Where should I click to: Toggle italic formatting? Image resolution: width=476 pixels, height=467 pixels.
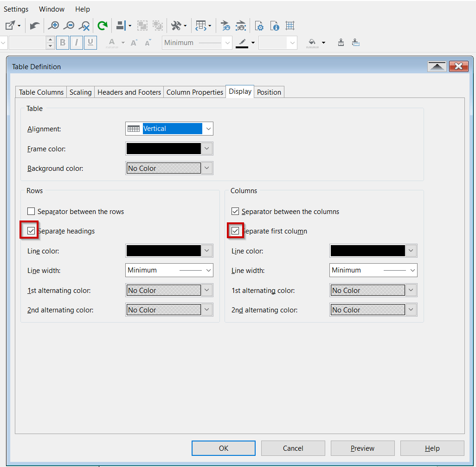pyautogui.click(x=77, y=43)
